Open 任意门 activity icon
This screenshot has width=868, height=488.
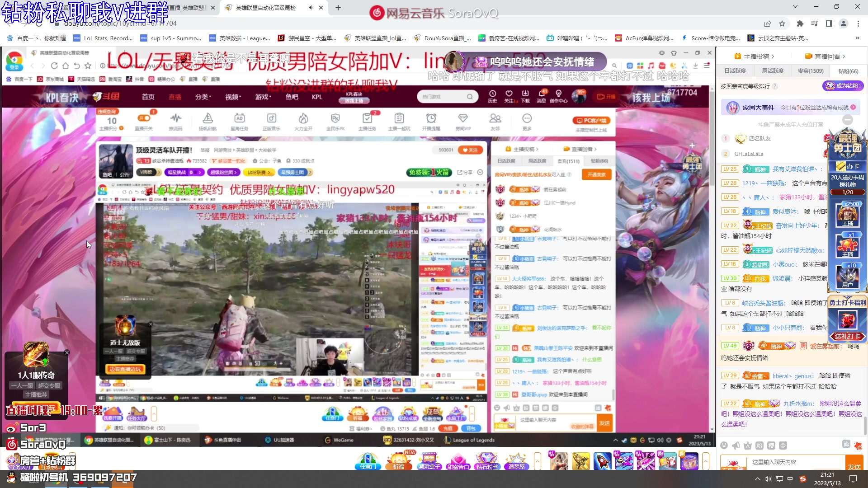tap(368, 461)
